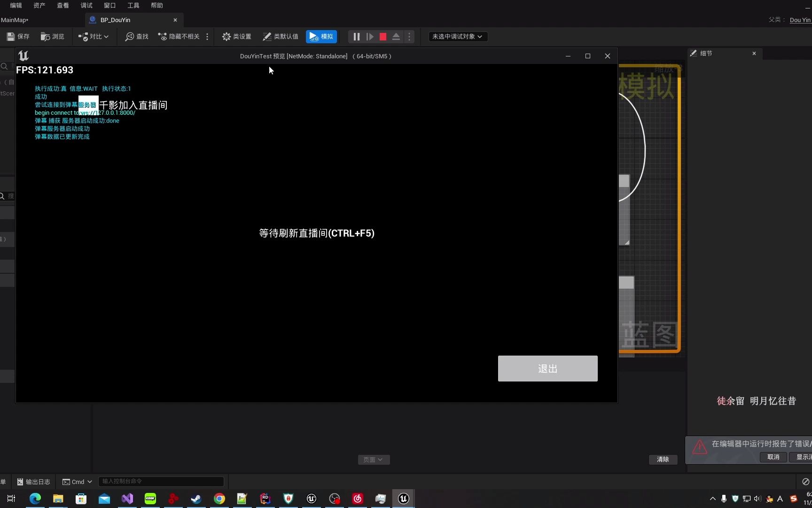Toggle 隐藏不相关 hide unrelated nodes
Image resolution: width=812 pixels, height=508 pixels.
coord(179,37)
